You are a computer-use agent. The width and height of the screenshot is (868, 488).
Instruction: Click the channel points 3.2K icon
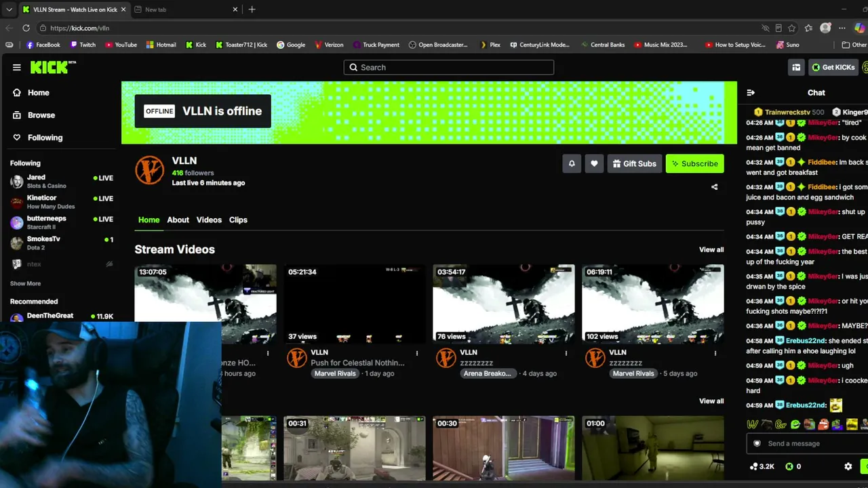pyautogui.click(x=753, y=466)
